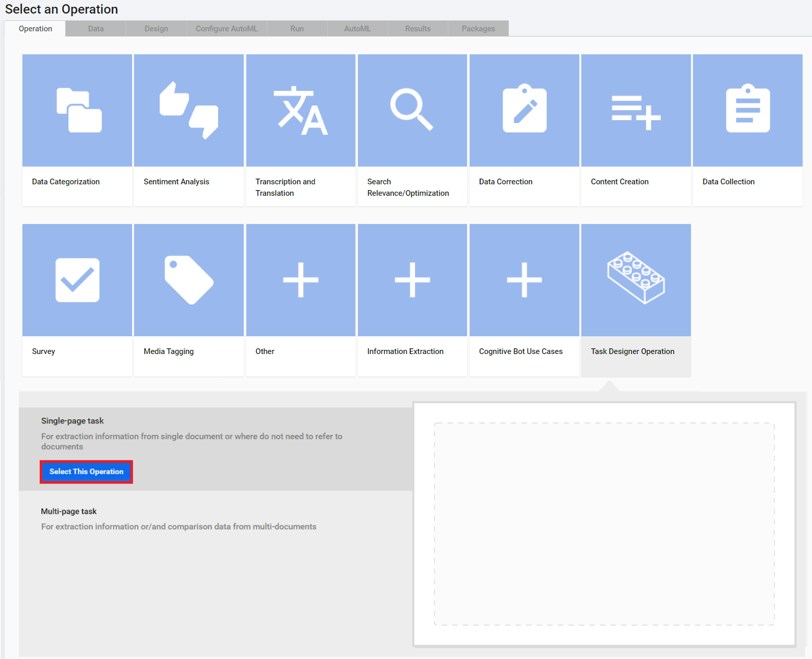The width and height of the screenshot is (812, 659).
Task: Click the dashed preview placeholder area
Action: tap(604, 524)
